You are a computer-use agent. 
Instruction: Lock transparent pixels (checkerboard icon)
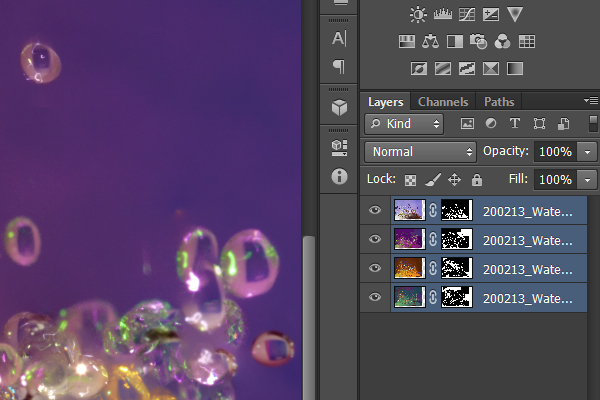(x=411, y=180)
